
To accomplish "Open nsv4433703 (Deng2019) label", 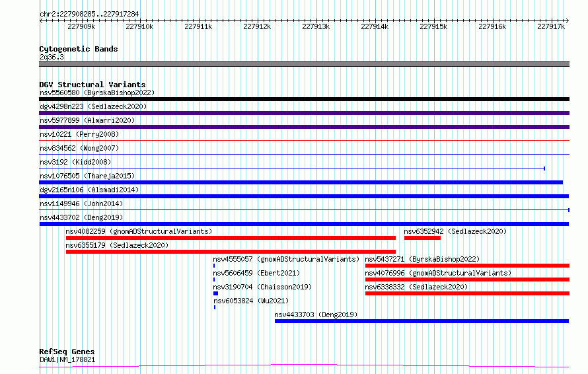I will (316, 315).
